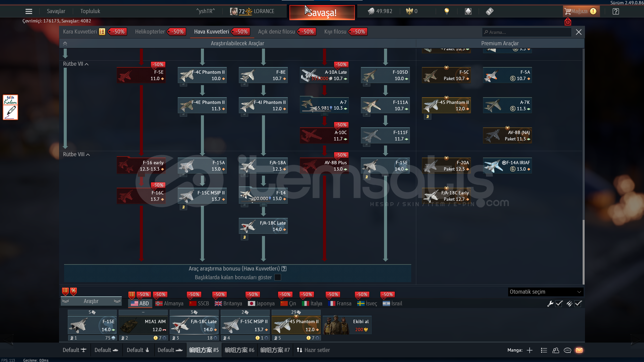Open the mail inbox envelope icon

[x=579, y=350]
